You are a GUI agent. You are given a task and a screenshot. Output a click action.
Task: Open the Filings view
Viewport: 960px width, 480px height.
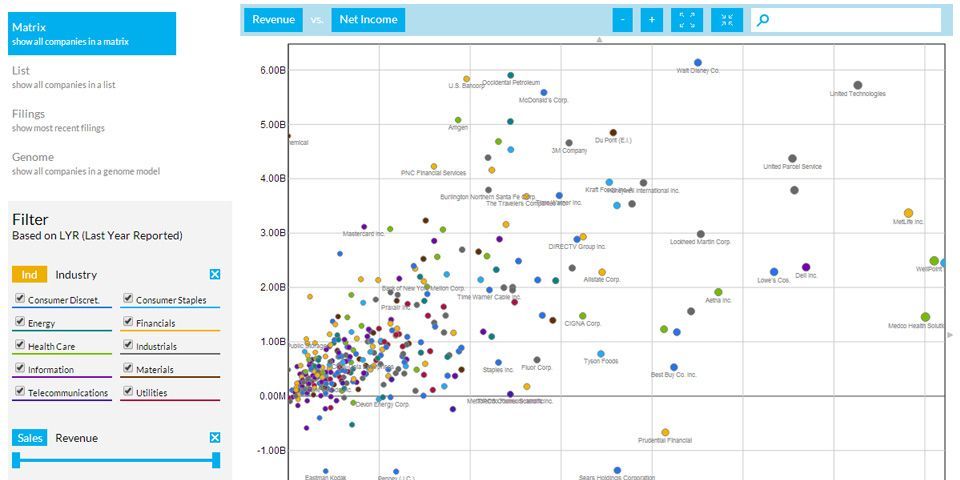[x=58, y=121]
